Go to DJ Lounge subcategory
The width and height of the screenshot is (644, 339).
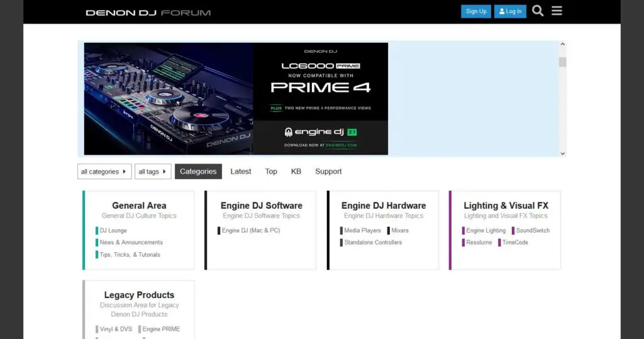click(111, 231)
